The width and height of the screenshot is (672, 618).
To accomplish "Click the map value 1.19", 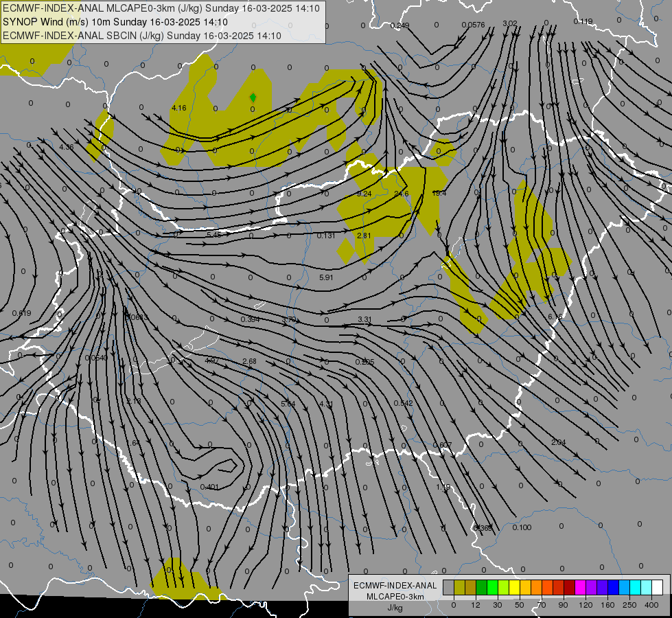I will tap(443, 488).
